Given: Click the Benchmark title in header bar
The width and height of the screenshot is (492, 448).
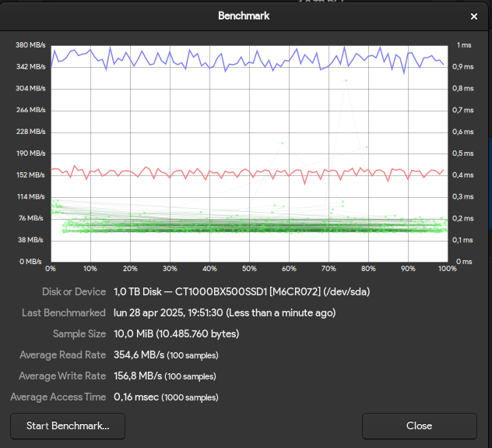Looking at the screenshot, I should pyautogui.click(x=246, y=16).
